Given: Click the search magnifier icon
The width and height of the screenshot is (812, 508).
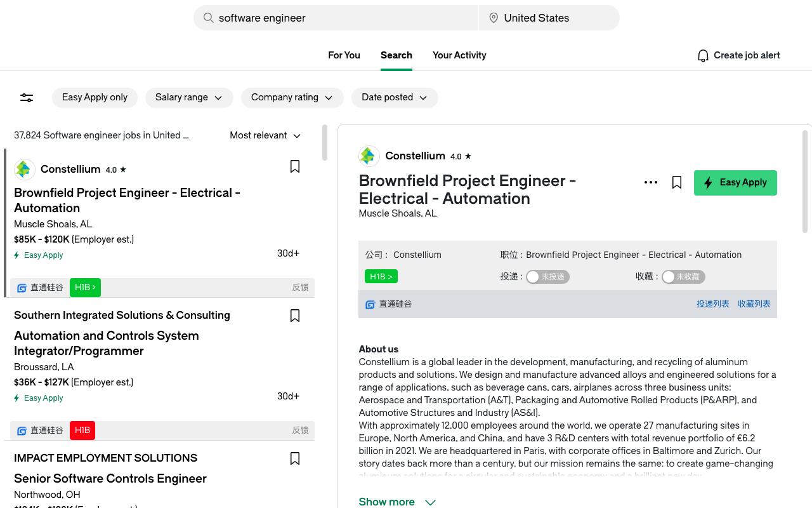Looking at the screenshot, I should click(x=208, y=18).
